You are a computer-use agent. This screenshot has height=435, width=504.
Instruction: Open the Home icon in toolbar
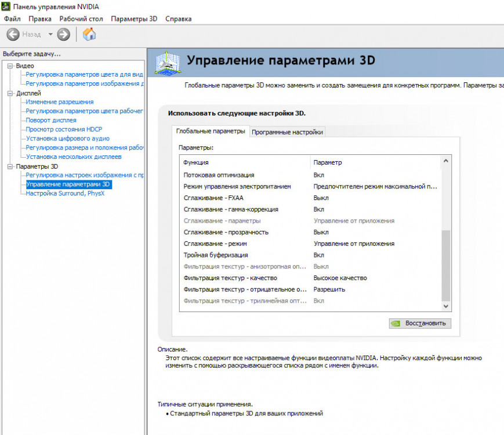(89, 34)
